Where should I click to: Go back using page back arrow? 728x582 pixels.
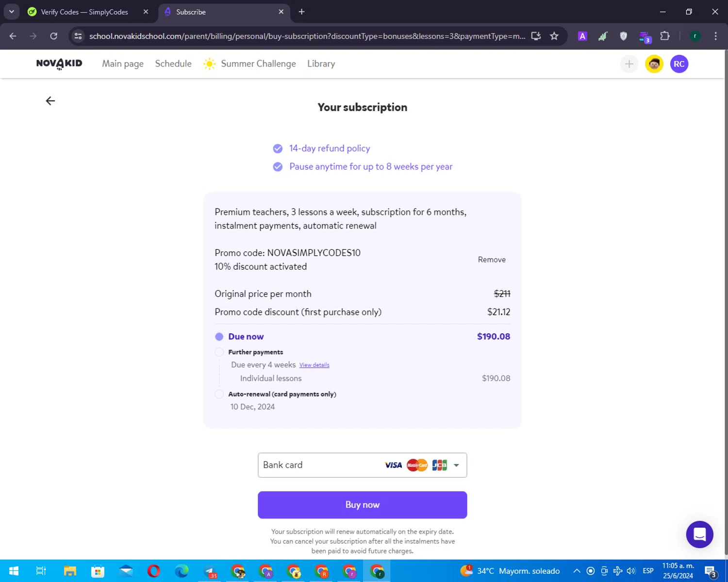[50, 101]
